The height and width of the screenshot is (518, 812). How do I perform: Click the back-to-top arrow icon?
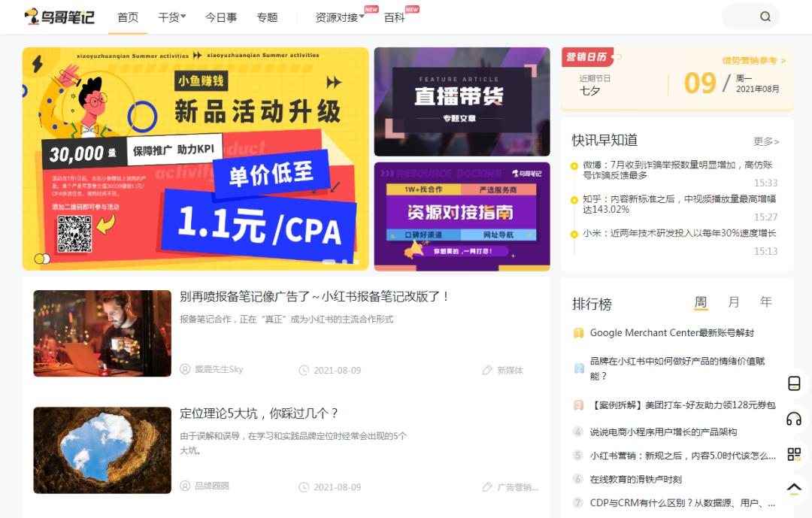click(794, 488)
